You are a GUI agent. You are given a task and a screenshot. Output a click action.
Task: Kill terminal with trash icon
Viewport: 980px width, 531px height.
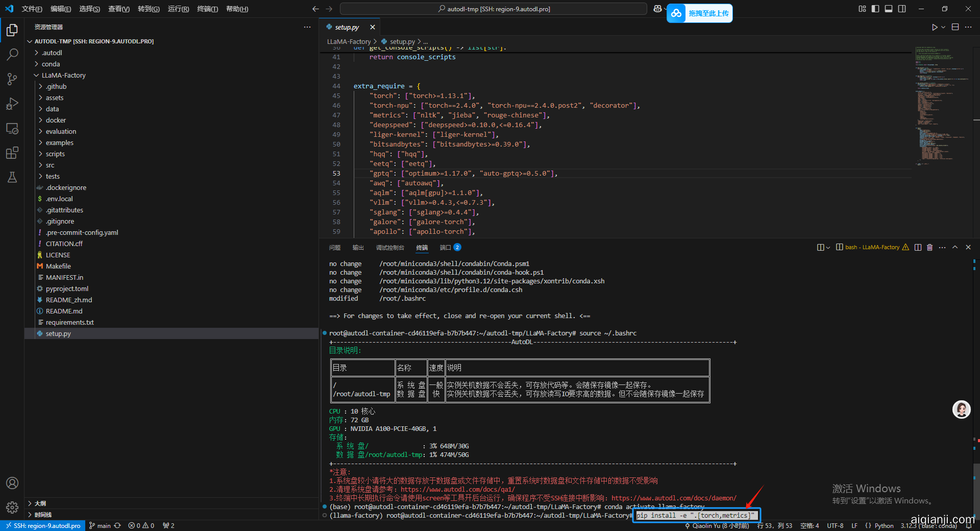point(929,247)
